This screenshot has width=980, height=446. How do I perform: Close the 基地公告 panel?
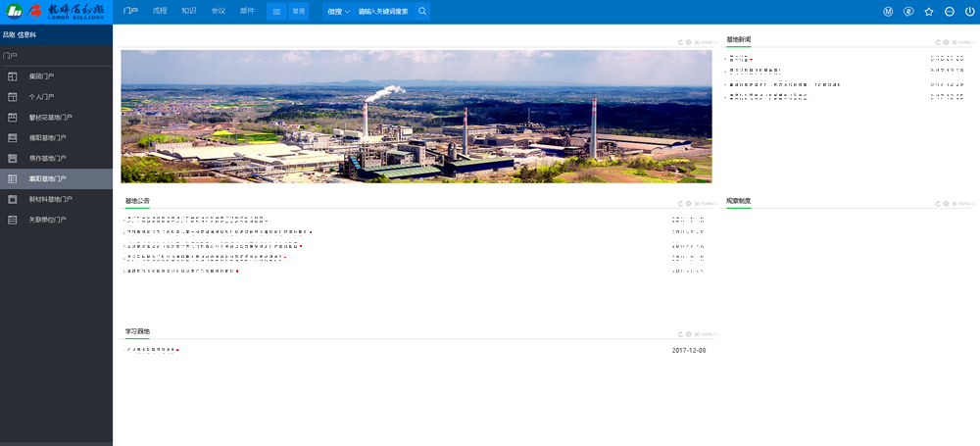(697, 204)
